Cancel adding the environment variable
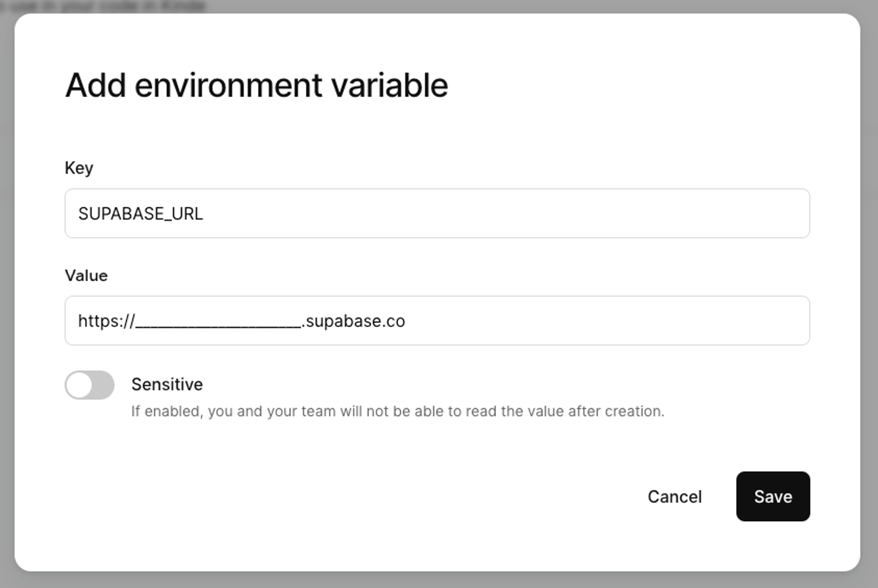This screenshot has width=878, height=588. pos(674,497)
